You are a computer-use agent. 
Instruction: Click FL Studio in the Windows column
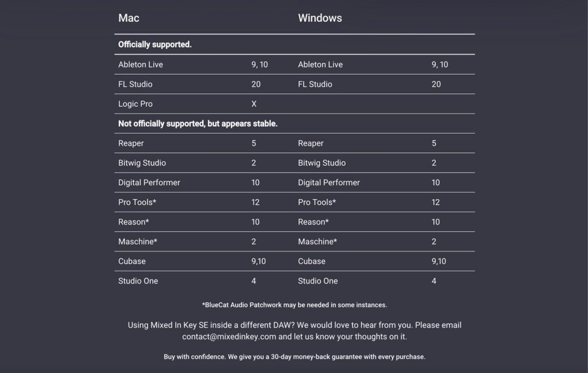point(315,84)
